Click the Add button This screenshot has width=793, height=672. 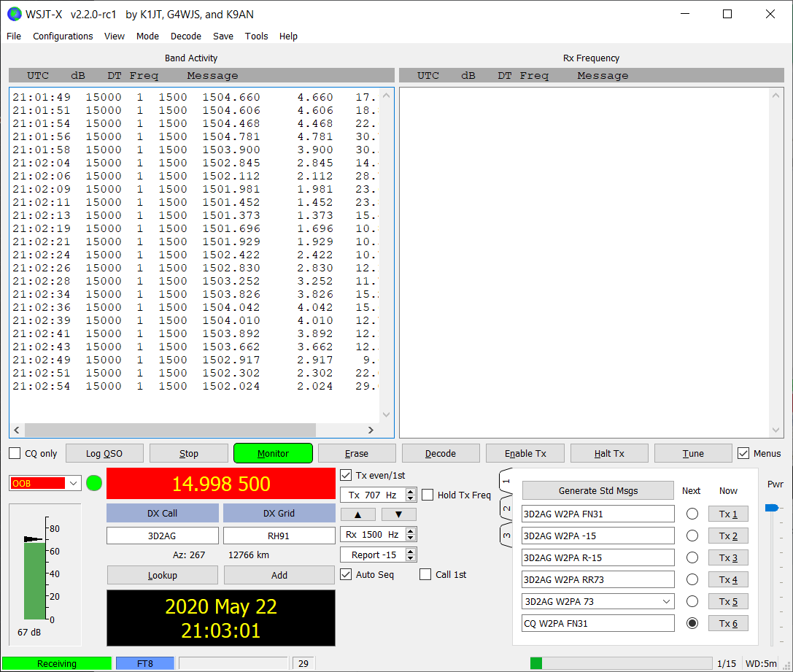(x=279, y=575)
